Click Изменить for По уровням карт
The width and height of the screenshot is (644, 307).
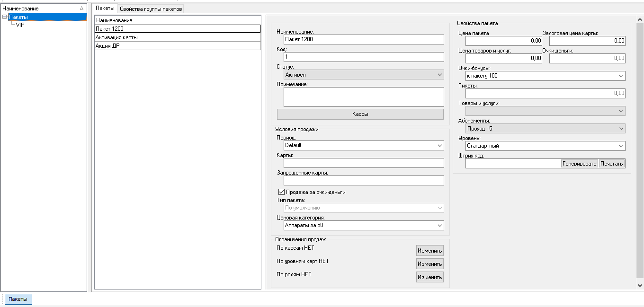coord(430,264)
